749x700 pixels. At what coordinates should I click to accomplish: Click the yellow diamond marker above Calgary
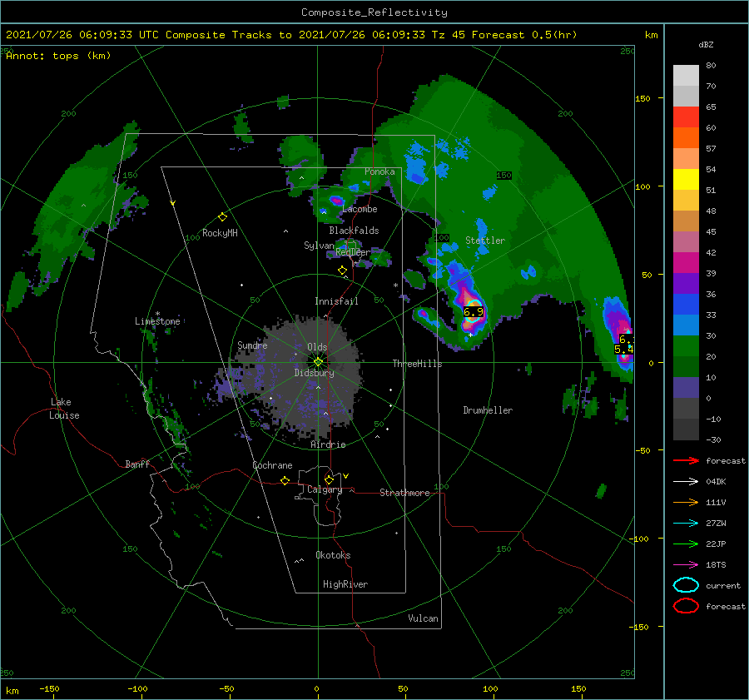click(329, 479)
